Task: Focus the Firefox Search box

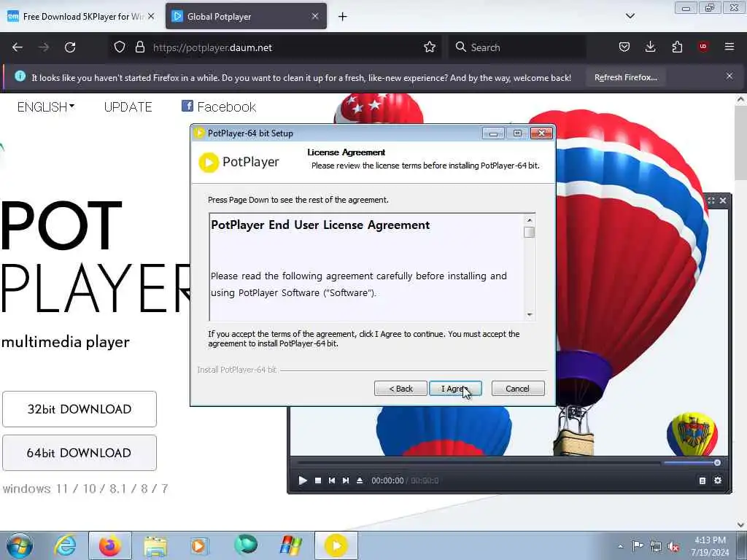Action: (x=517, y=47)
